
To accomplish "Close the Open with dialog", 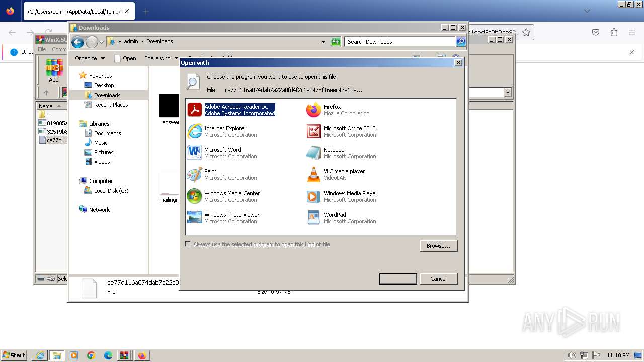I will [458, 63].
